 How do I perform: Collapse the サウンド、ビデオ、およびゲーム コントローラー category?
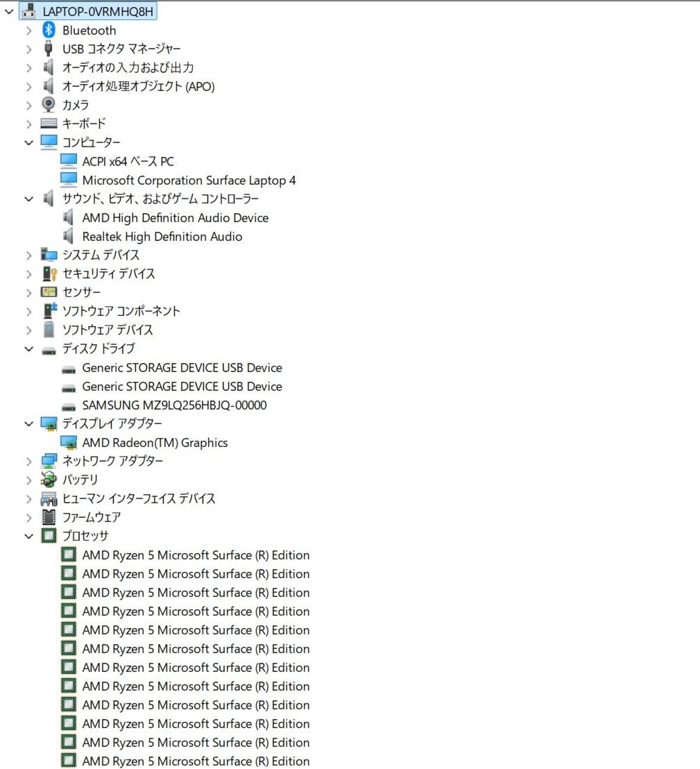(x=28, y=199)
